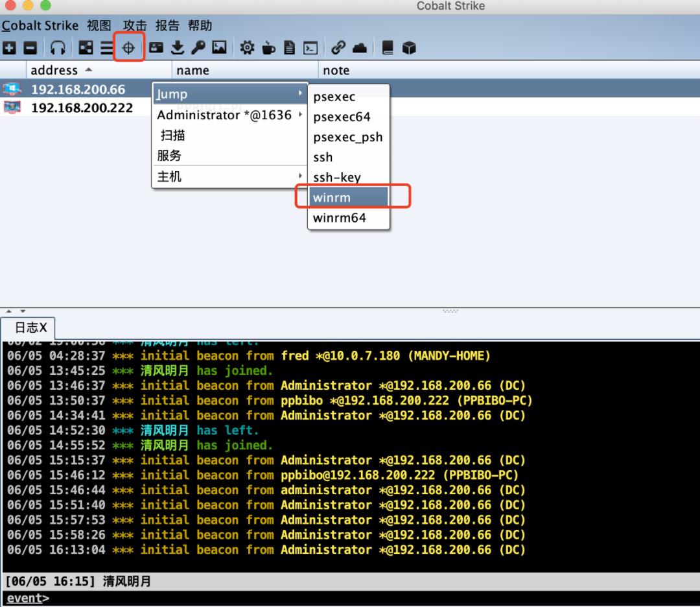The height and width of the screenshot is (607, 700).
Task: Choose 扫描 from the context menu
Action: (x=230, y=135)
